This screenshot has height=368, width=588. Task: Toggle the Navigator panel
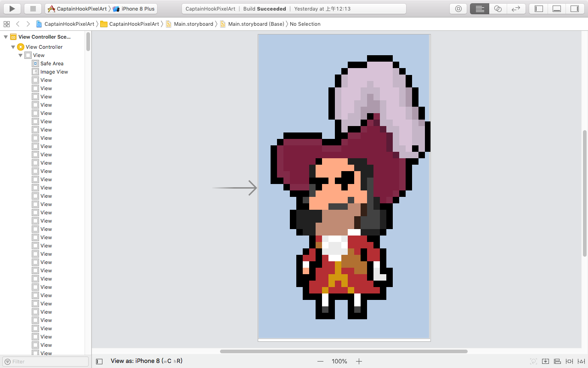(538, 8)
